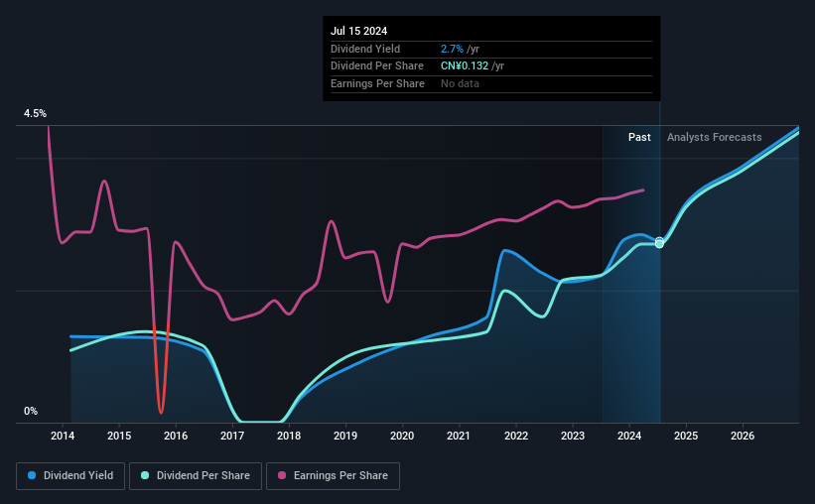Click the tooltip 'Dividend Per Share' row label
Image resolution: width=815 pixels, height=504 pixels.
click(x=377, y=66)
